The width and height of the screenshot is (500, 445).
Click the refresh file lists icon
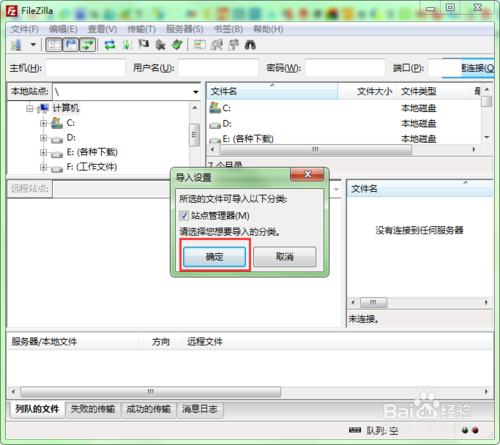110,45
